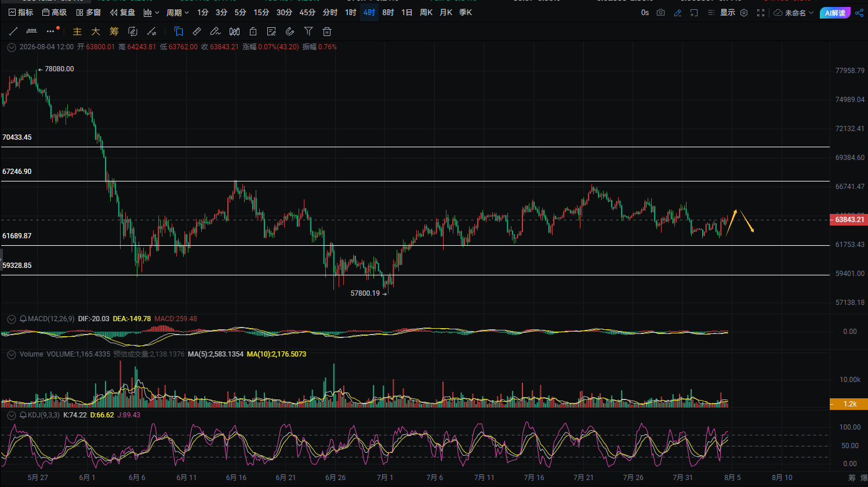
Task: Switch to the 1日 timeframe
Action: pos(406,12)
